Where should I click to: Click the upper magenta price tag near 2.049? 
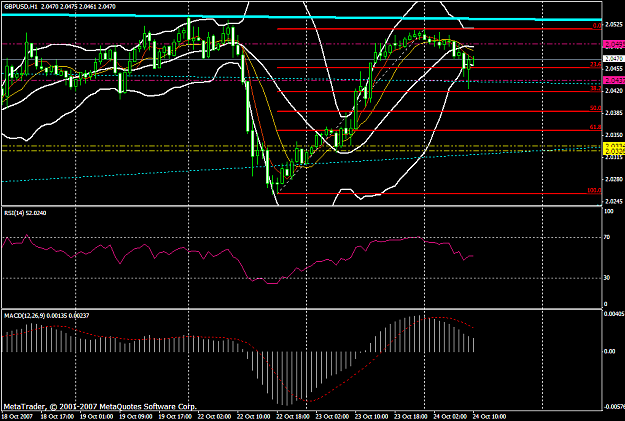coord(614,44)
